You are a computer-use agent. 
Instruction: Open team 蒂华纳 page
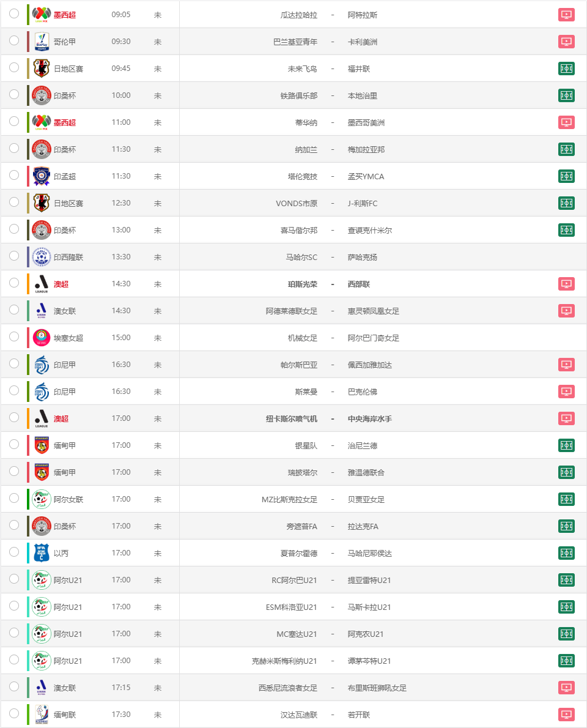click(x=306, y=122)
